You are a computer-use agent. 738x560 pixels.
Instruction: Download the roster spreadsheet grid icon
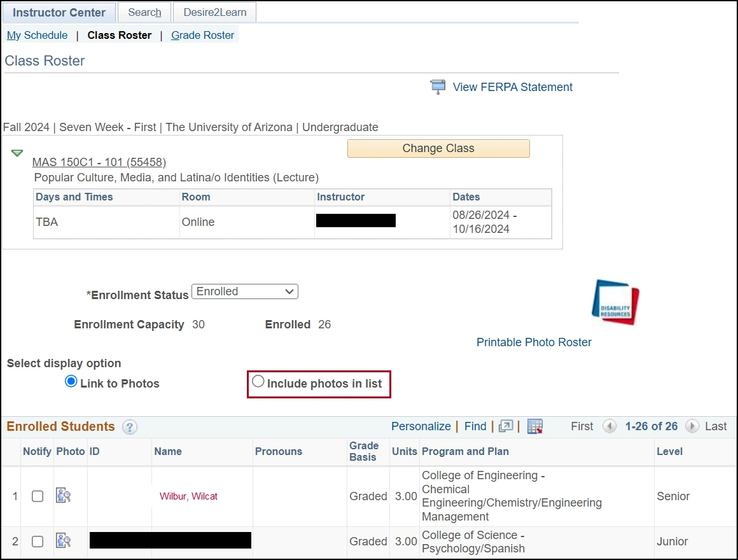pyautogui.click(x=534, y=426)
